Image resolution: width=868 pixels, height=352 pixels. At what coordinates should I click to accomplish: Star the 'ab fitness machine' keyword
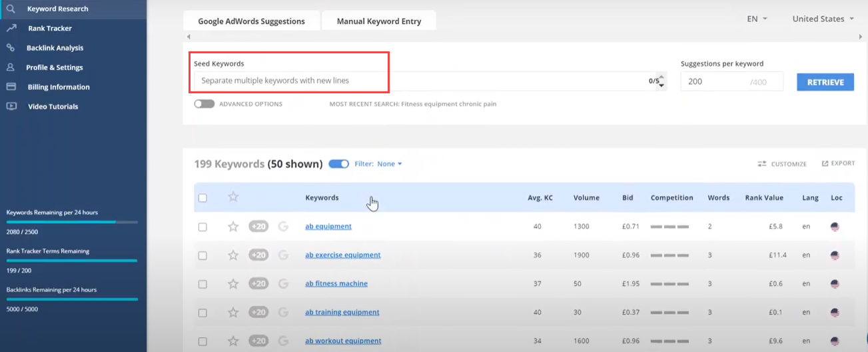233,284
